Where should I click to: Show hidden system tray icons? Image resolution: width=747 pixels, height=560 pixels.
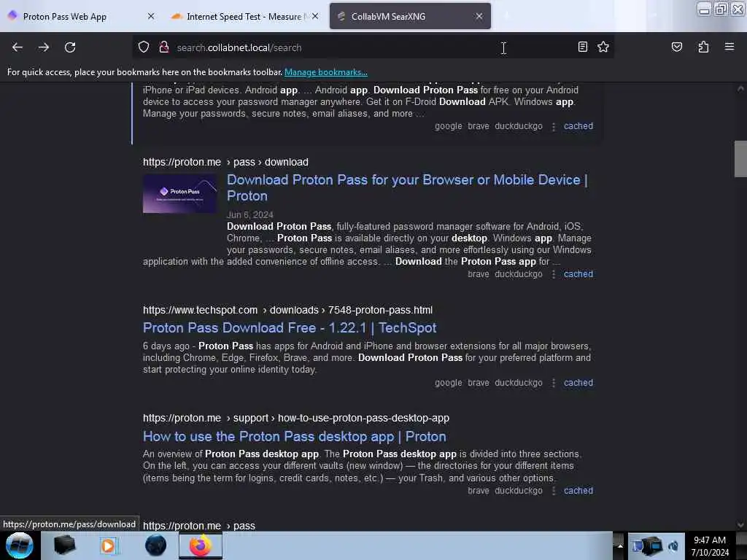point(619,546)
